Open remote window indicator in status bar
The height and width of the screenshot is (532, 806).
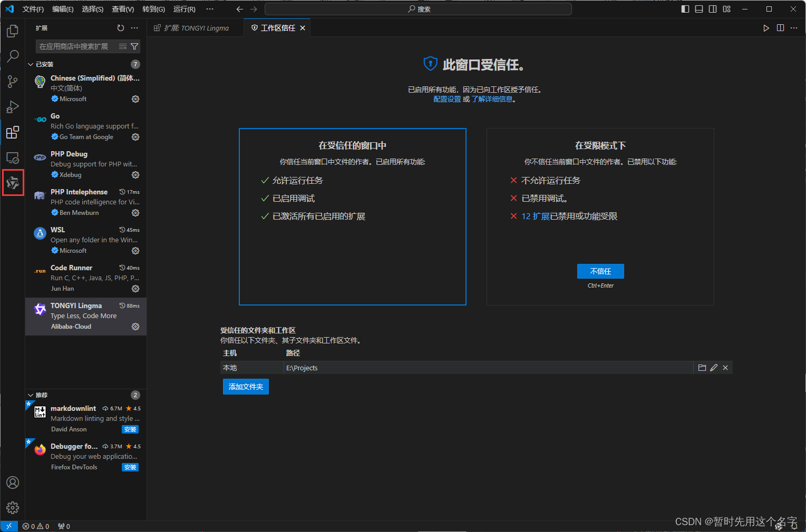(x=9, y=526)
